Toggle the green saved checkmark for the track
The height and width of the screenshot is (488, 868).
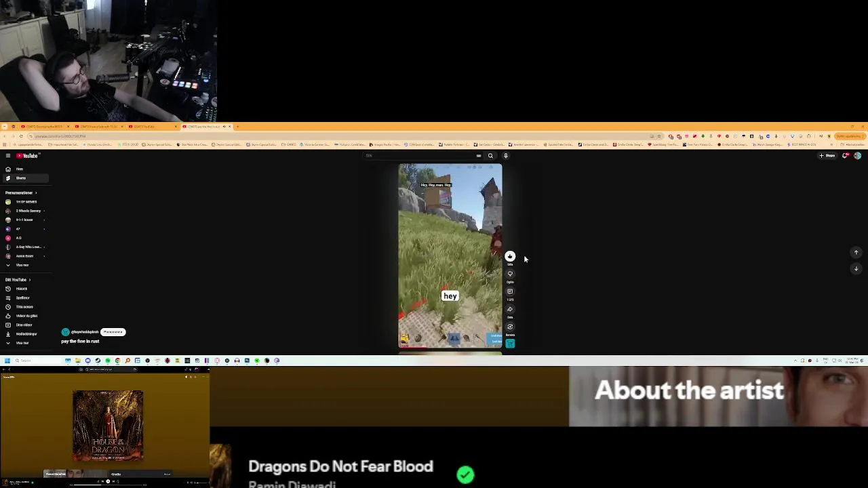(x=465, y=474)
